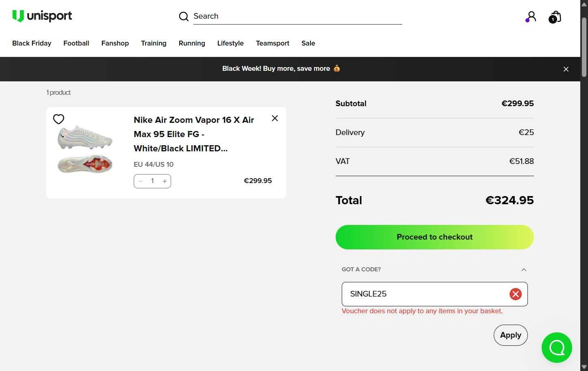588x371 pixels.
Task: Open the Training menu
Action: [x=154, y=43]
